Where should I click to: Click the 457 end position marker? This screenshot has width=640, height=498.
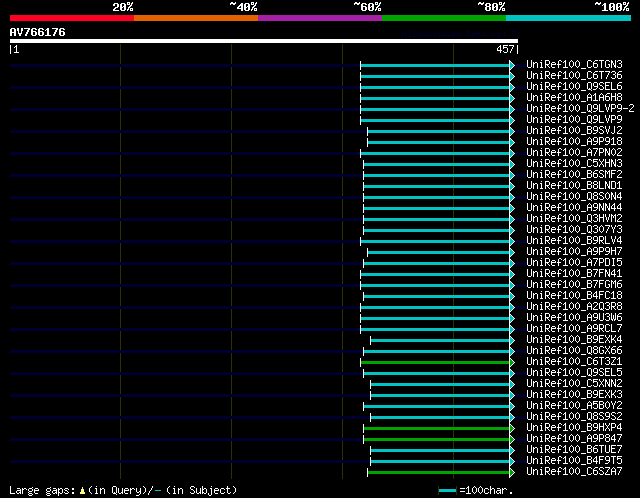click(x=505, y=49)
